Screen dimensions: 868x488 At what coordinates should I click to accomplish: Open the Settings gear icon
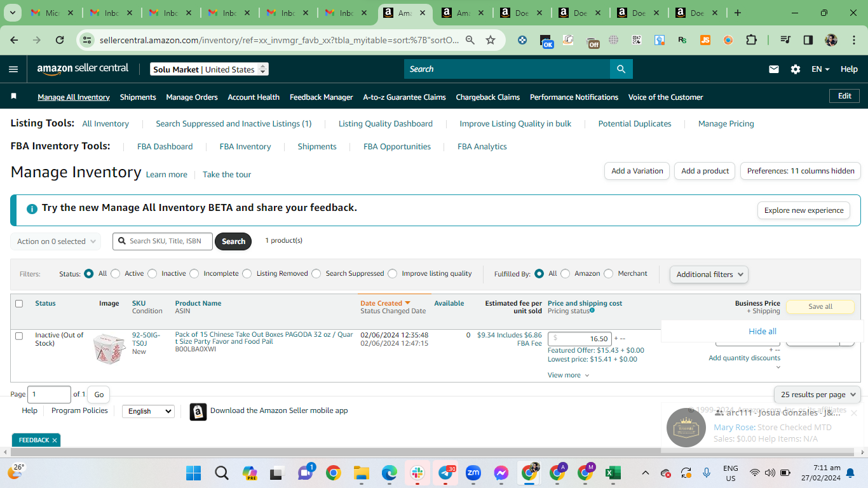[x=796, y=69]
